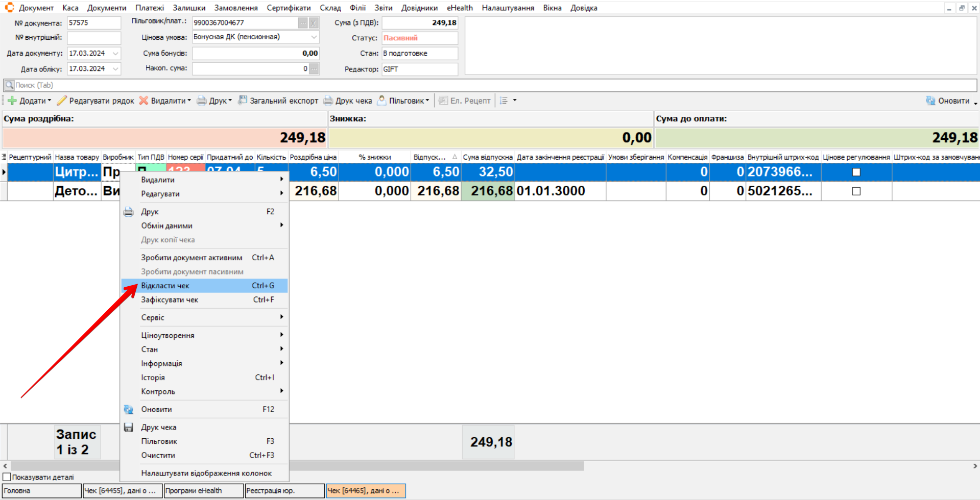
Task: Switch to the Програми eHealth tab
Action: (x=203, y=491)
